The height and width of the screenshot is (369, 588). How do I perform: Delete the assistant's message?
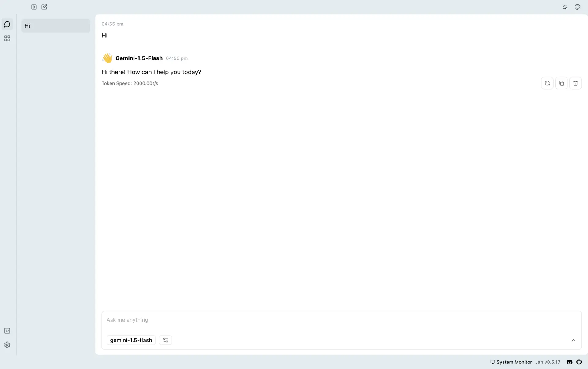[575, 83]
